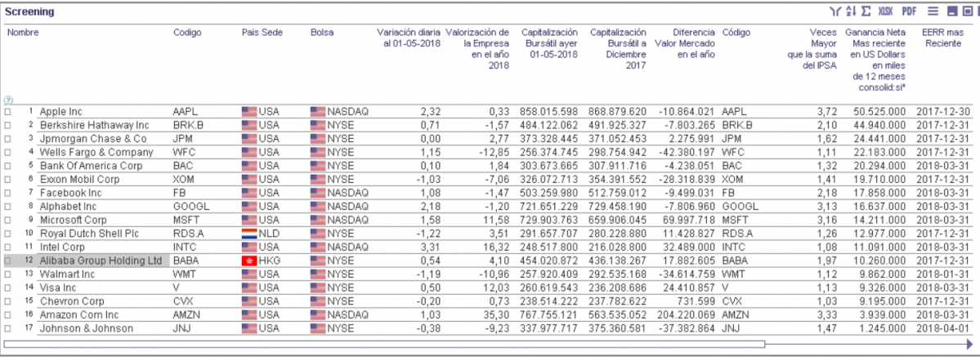Click the help question mark icon
Screen dimensions: 980x357
pyautogui.click(x=7, y=100)
